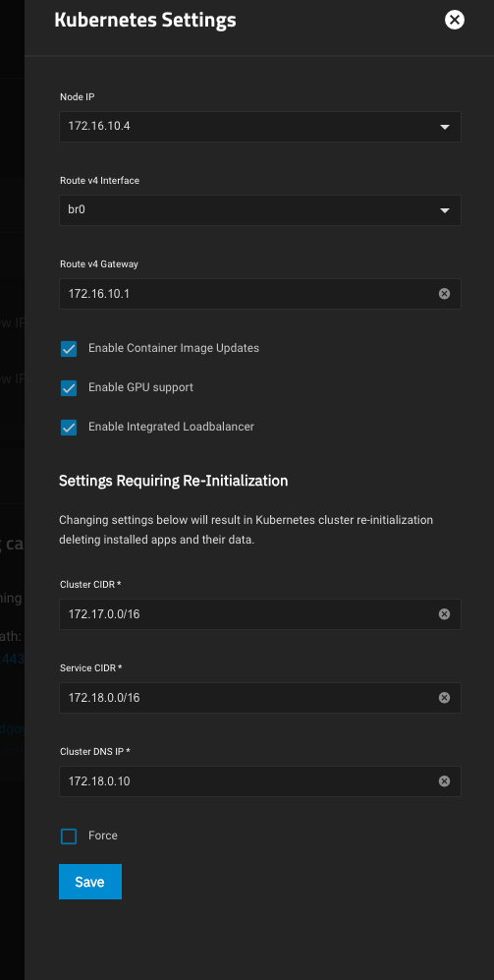Uncheck Enable Container Image Updates
The width and height of the screenshot is (494, 980).
click(69, 349)
